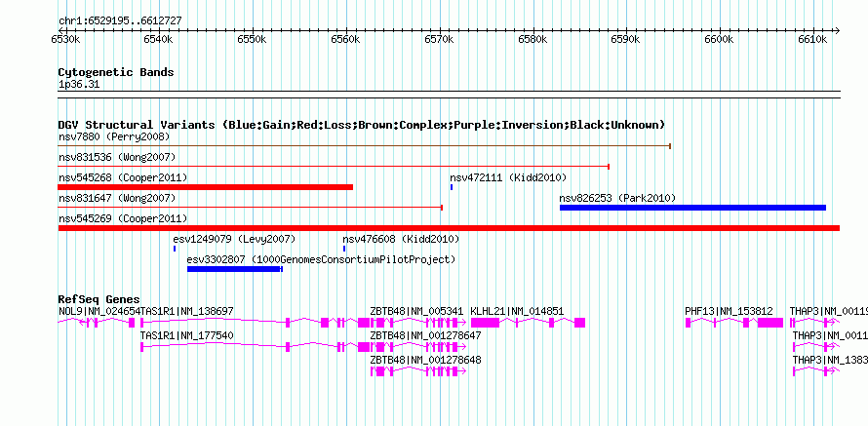
Task: Click the small blue esv1249079 gain marker
Action: coord(175,249)
